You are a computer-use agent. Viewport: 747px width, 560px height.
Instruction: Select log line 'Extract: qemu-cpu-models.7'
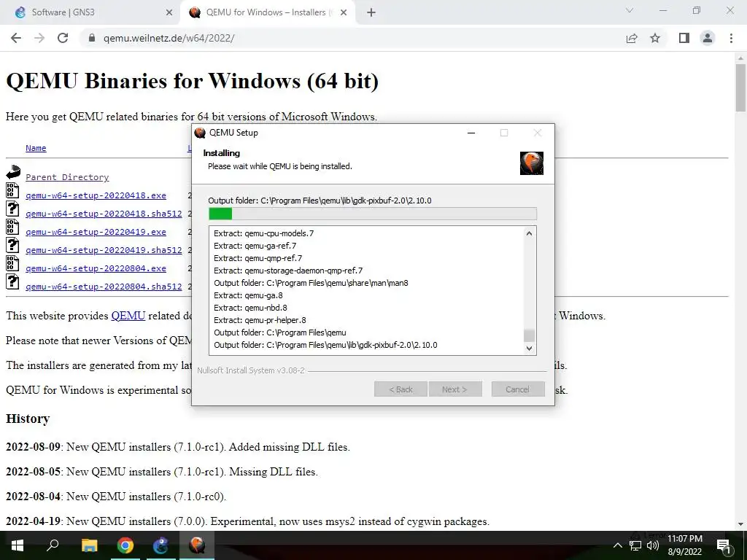tap(264, 233)
